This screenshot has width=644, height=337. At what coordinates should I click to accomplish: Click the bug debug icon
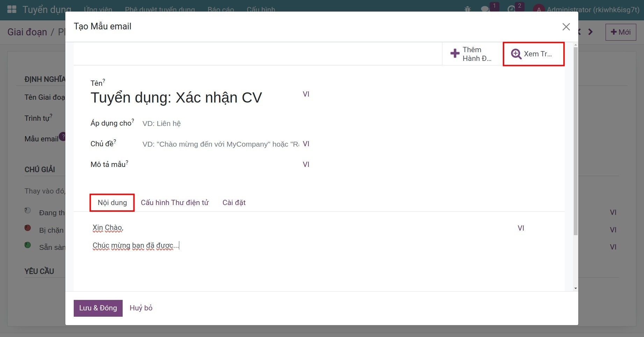(468, 9)
